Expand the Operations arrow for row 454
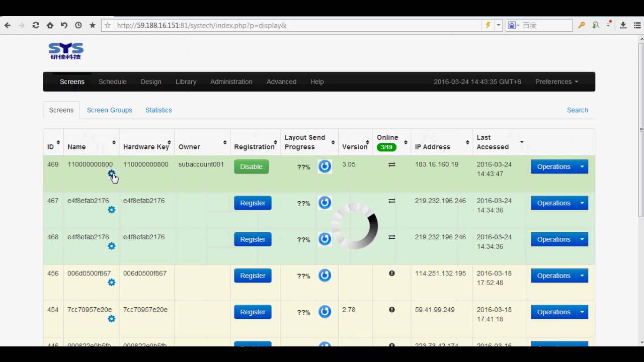Screen dimensions: 644x362 coord(582,312)
